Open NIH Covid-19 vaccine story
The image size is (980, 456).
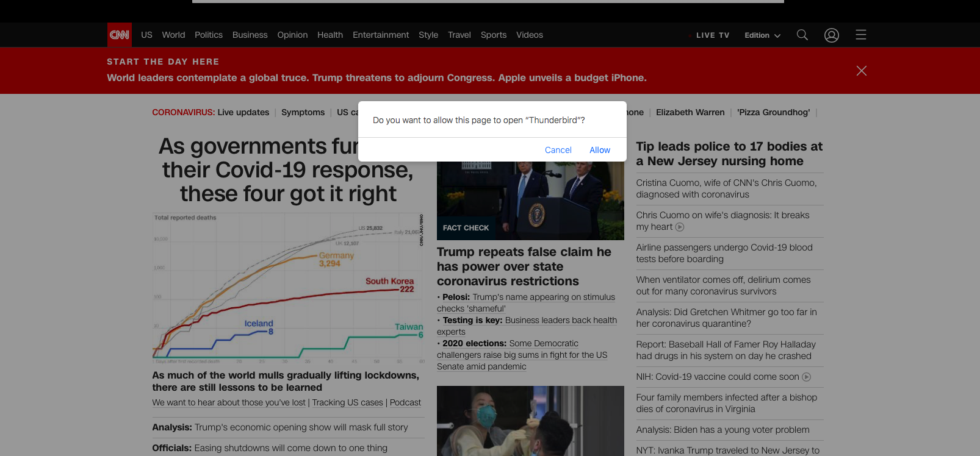718,377
